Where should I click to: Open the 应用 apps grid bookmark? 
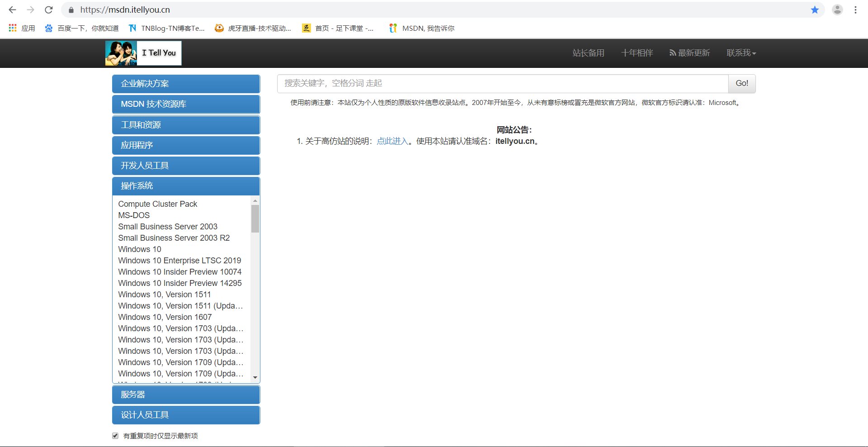22,28
